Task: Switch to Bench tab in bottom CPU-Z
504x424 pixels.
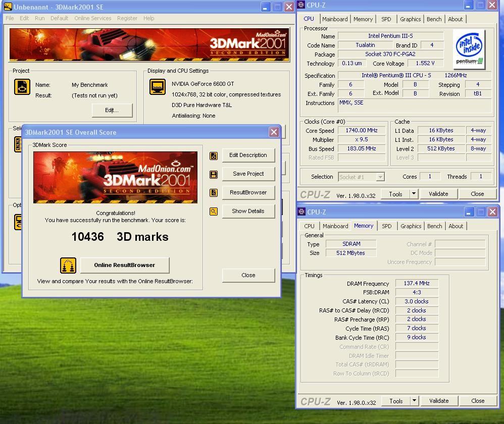Action: point(435,226)
